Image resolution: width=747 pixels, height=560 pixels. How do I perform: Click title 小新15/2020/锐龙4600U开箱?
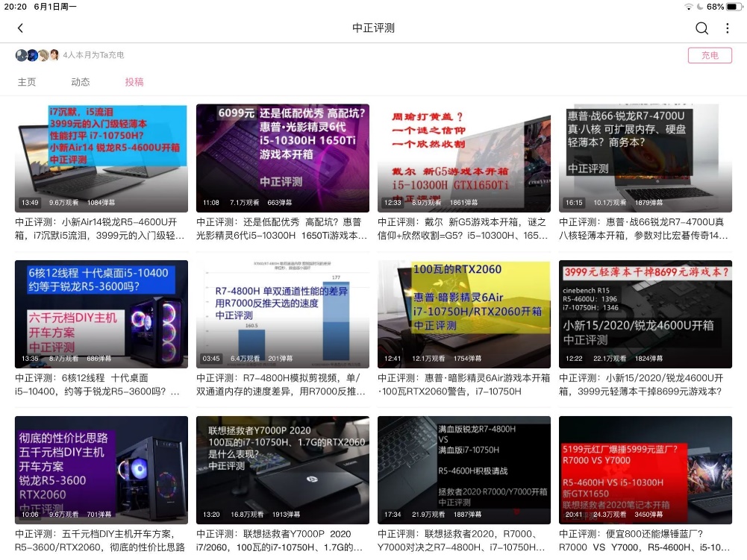tap(646, 385)
